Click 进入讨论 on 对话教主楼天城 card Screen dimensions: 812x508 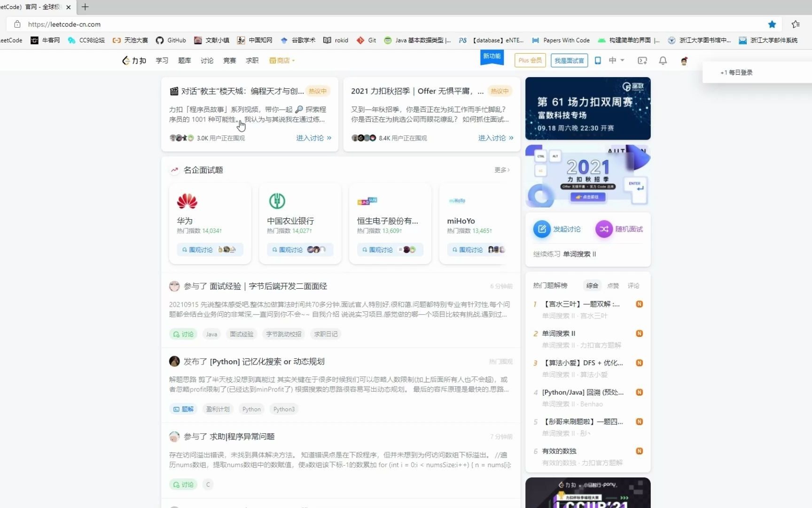pyautogui.click(x=313, y=138)
